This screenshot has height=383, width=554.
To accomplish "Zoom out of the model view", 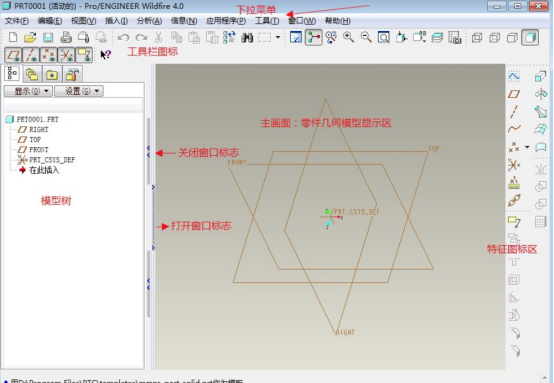I will coord(366,37).
